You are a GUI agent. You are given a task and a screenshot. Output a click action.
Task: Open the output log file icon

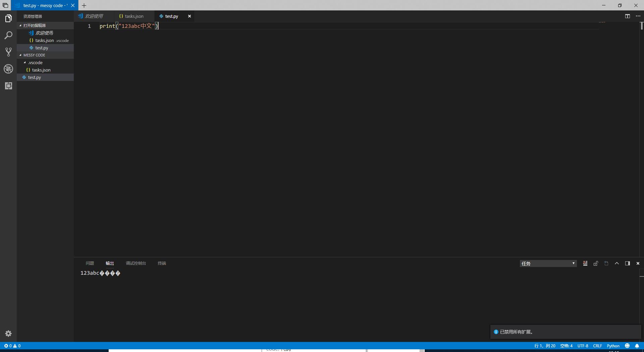pyautogui.click(x=606, y=263)
